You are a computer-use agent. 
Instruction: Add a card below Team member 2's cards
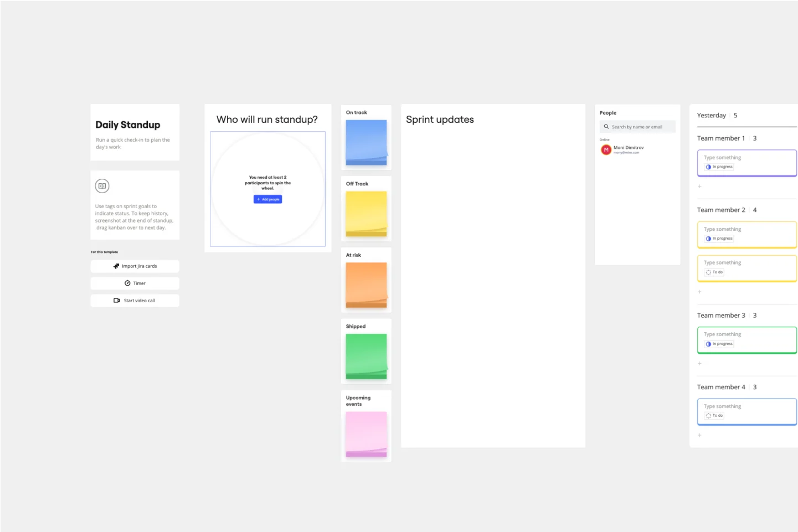pyautogui.click(x=699, y=292)
